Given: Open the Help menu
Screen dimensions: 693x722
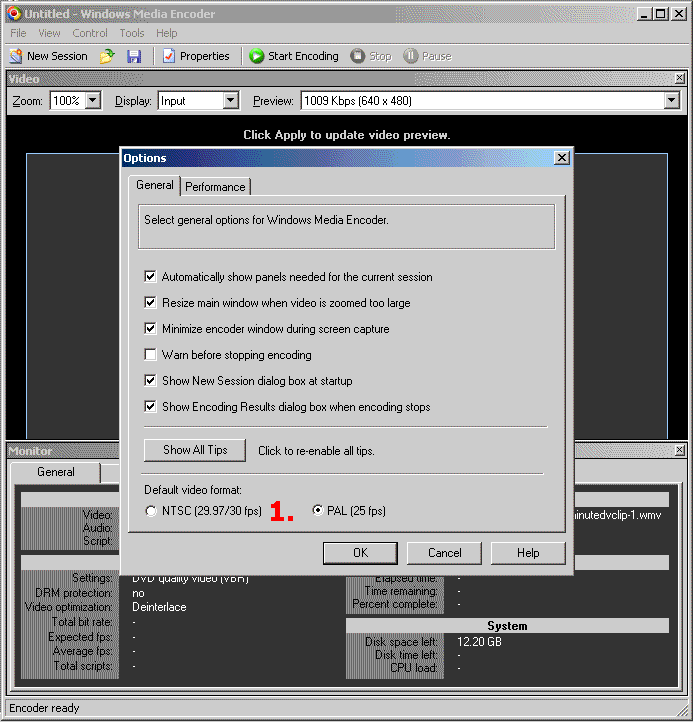Looking at the screenshot, I should click(x=166, y=33).
